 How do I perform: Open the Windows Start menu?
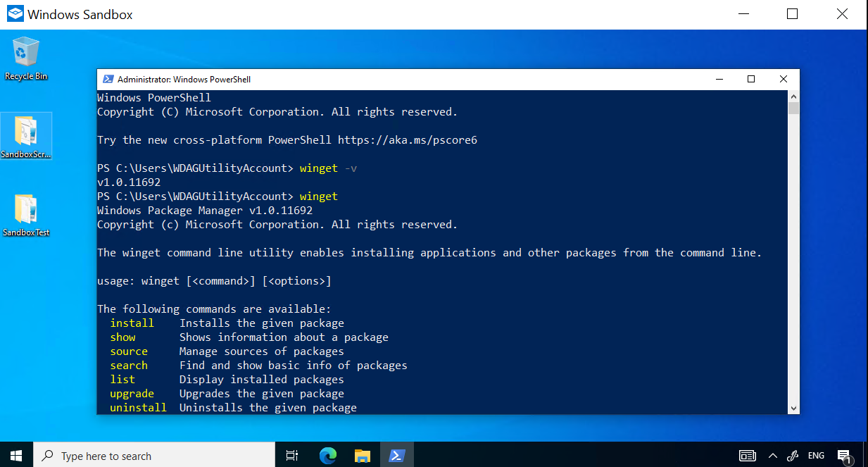(x=16, y=456)
